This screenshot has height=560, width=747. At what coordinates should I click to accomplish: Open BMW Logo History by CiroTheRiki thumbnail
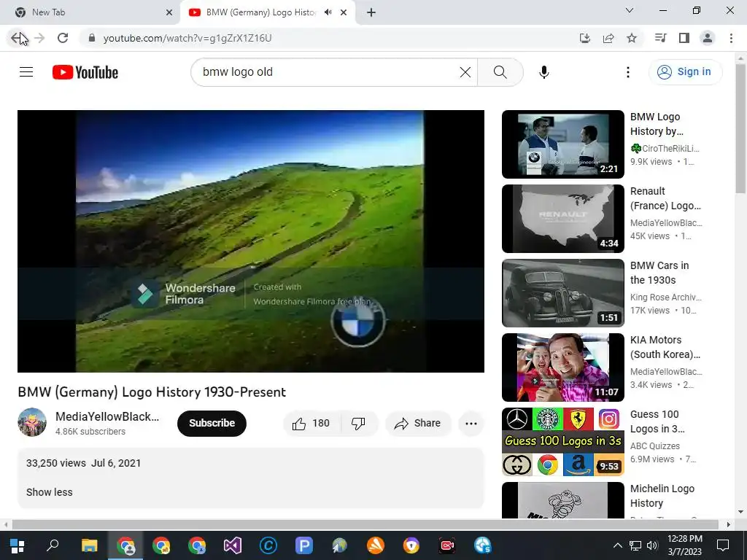pyautogui.click(x=562, y=144)
